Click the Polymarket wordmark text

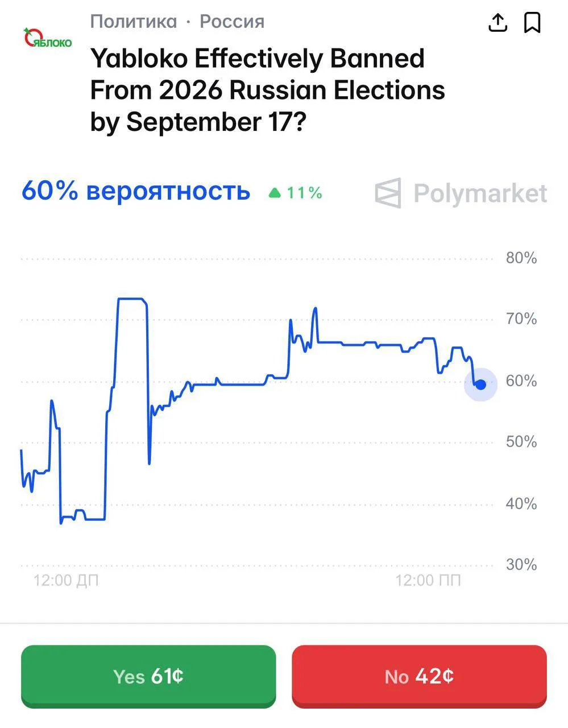tap(480, 193)
